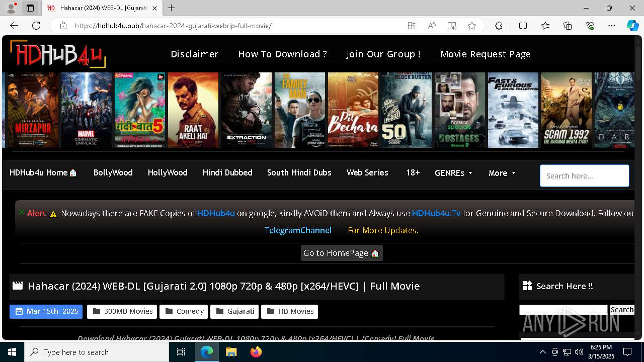The height and width of the screenshot is (362, 644).
Task: View site information lock icon
Action: click(x=63, y=26)
